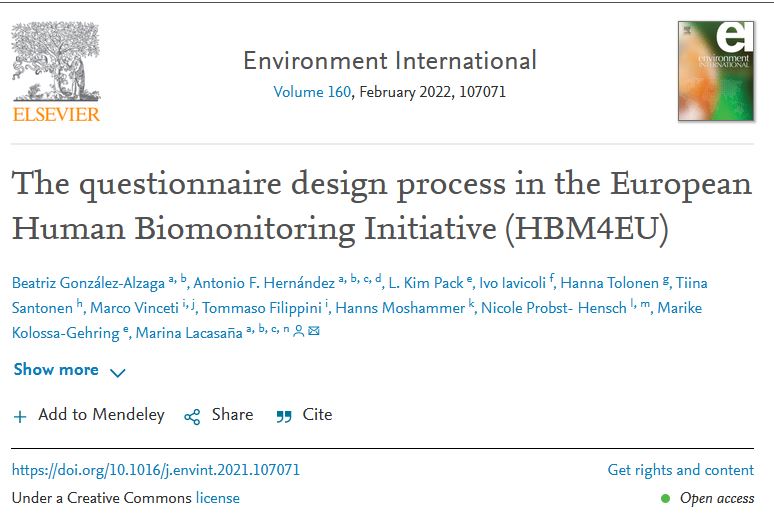
Task: Click the email envelope icon after Marina Lacasaña
Action: 314,333
